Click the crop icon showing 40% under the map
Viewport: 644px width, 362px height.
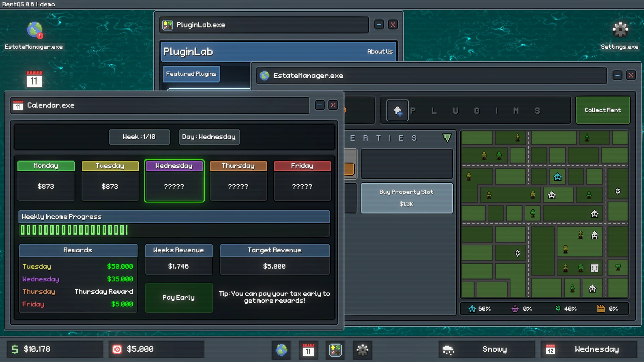click(x=557, y=309)
